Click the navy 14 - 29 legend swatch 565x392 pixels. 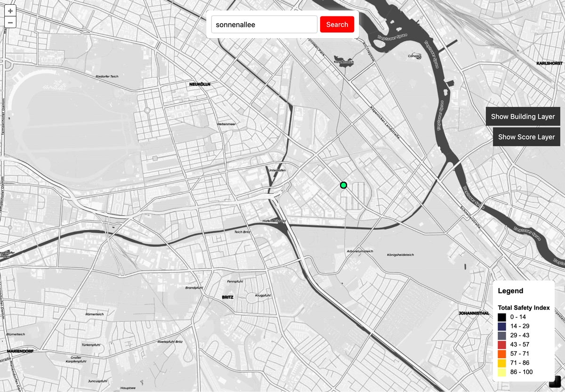click(x=502, y=326)
